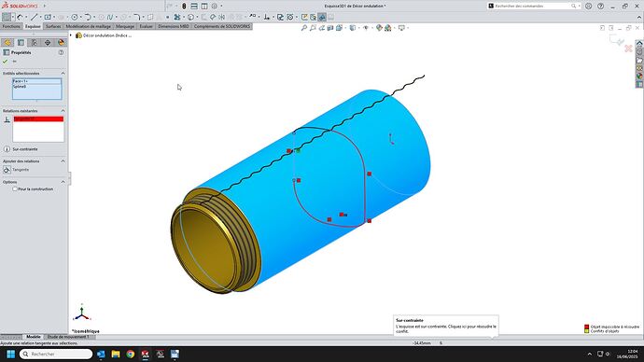
Task: Open the Propriétés help icon
Action: 61,52
